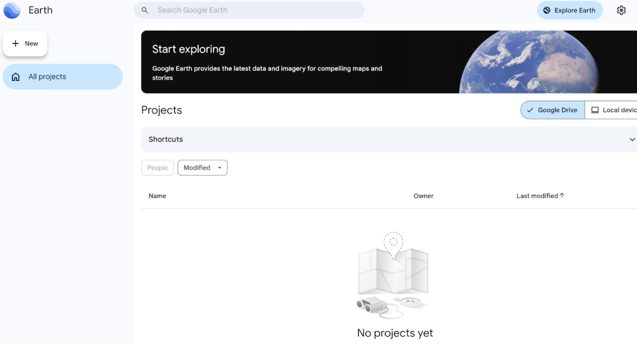Click the Start exploring globe banner image
The image size is (637, 364).
click(529, 62)
